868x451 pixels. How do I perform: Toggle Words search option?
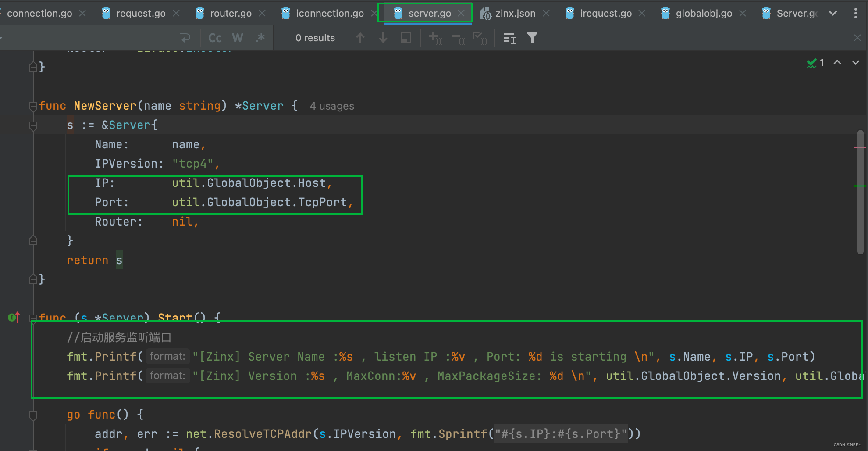pos(238,38)
